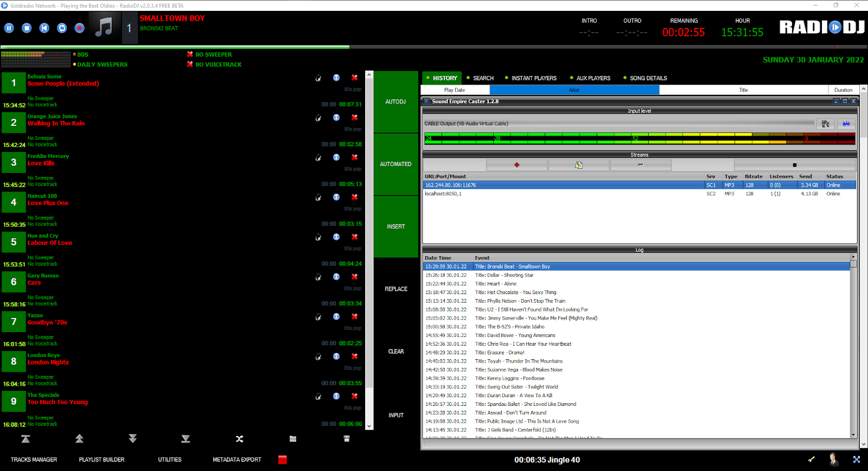Toggle AUTODJ mode
The height and width of the screenshot is (471, 868).
tap(396, 101)
